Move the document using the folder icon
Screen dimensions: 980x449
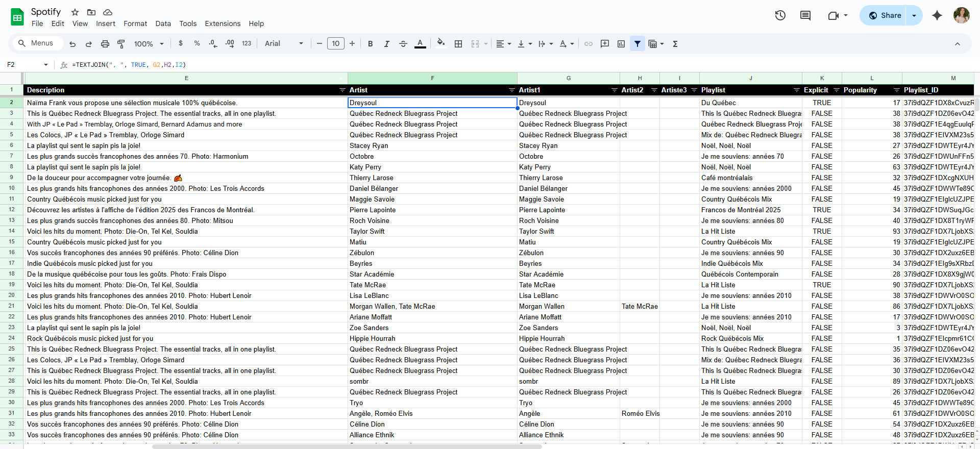click(91, 12)
